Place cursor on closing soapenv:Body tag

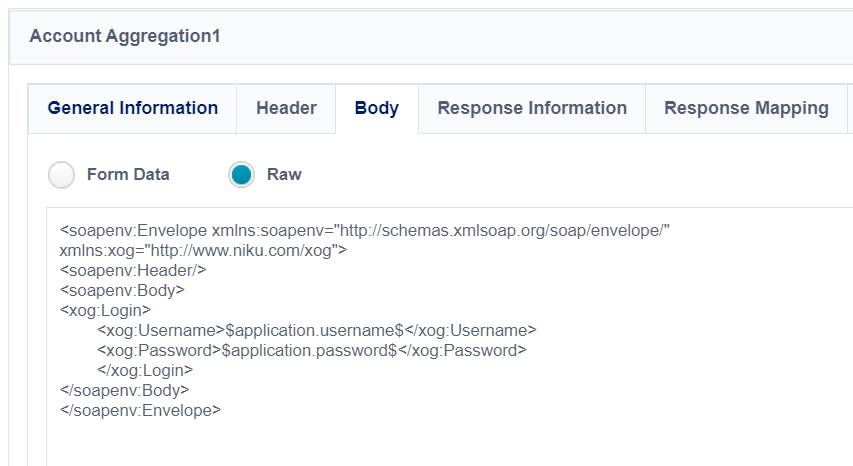coord(124,390)
